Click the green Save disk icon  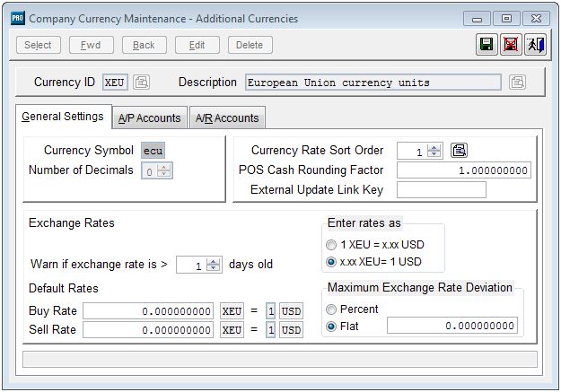point(486,45)
